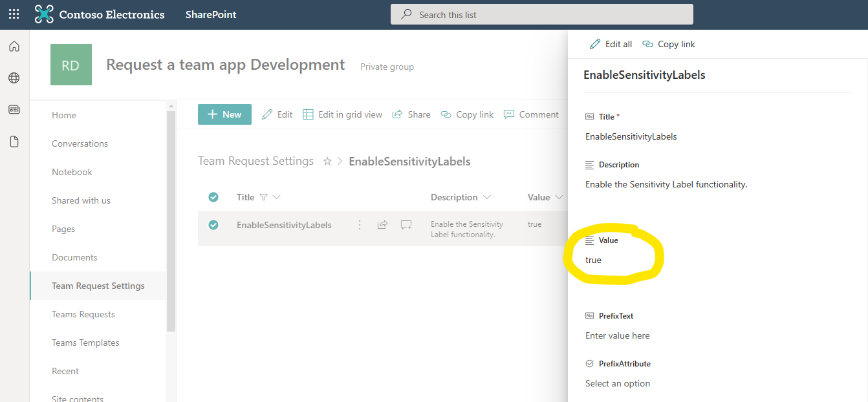Open the My sites globe icon
This screenshot has width=868, height=402.
(14, 78)
